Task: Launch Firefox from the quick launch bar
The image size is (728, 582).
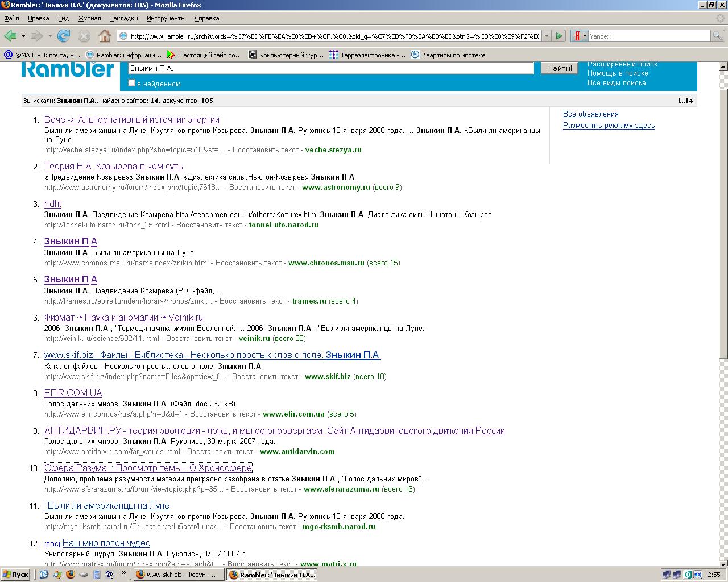Action: coord(70,575)
